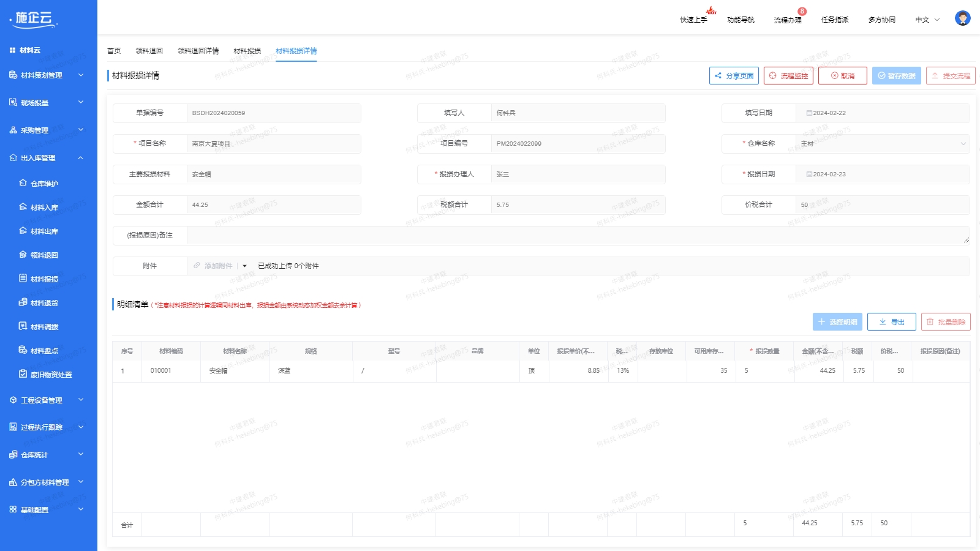Click the 报损数量 cell in row 1
980x551 pixels.
click(x=765, y=370)
